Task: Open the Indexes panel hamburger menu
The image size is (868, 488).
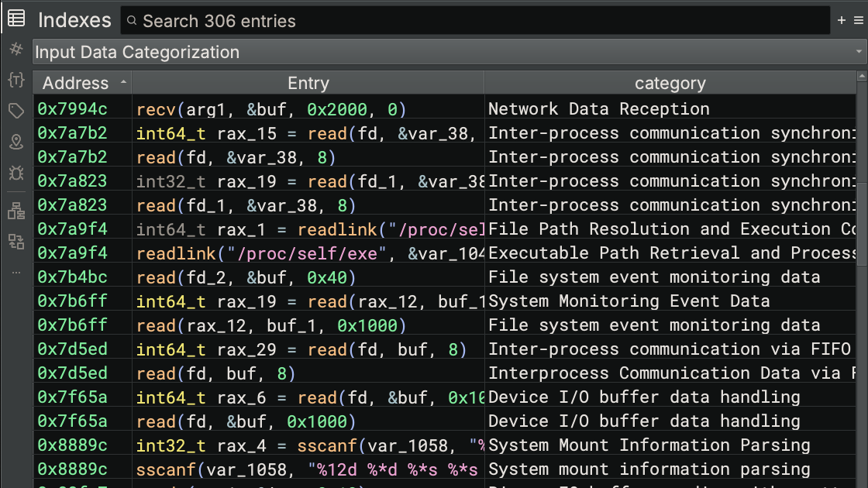Action: (x=859, y=20)
